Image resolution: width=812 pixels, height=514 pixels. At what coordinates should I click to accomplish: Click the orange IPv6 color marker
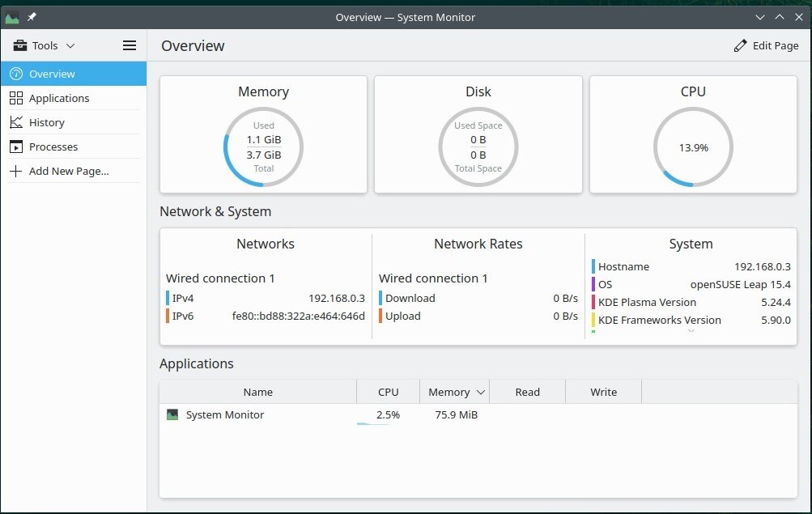click(168, 316)
